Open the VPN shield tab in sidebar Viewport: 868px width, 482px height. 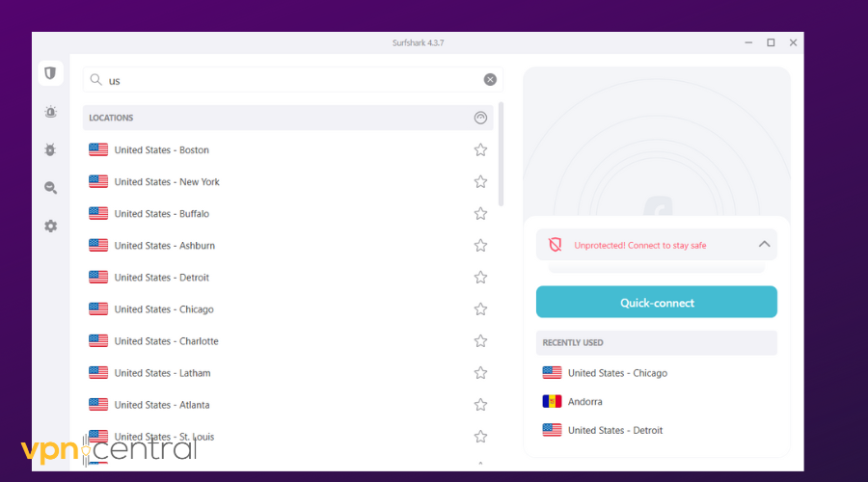[50, 73]
